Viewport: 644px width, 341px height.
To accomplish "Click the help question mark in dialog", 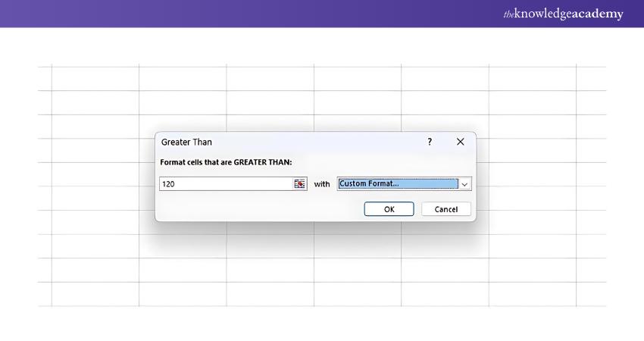I will coord(430,142).
